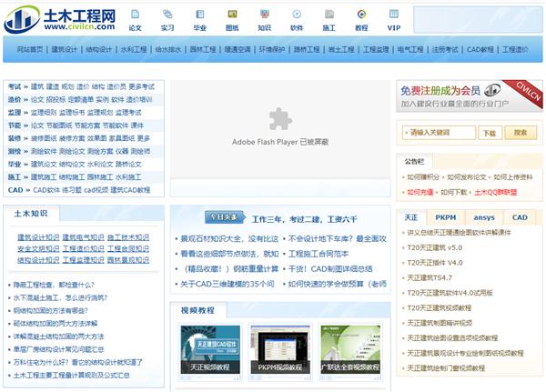Open 工程造价 in the navigation bar
The width and height of the screenshot is (546, 392).
(x=515, y=49)
